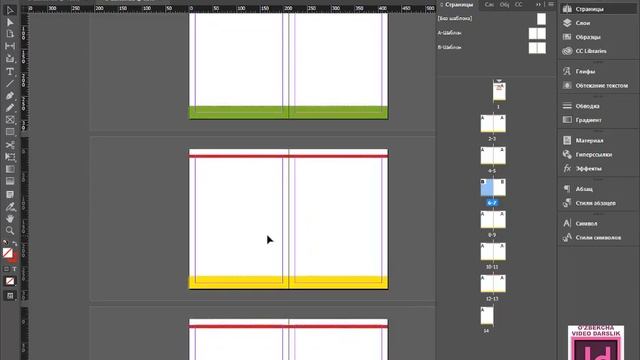Select the Scissors tool
The width and height of the screenshot is (640, 360).
10,145
